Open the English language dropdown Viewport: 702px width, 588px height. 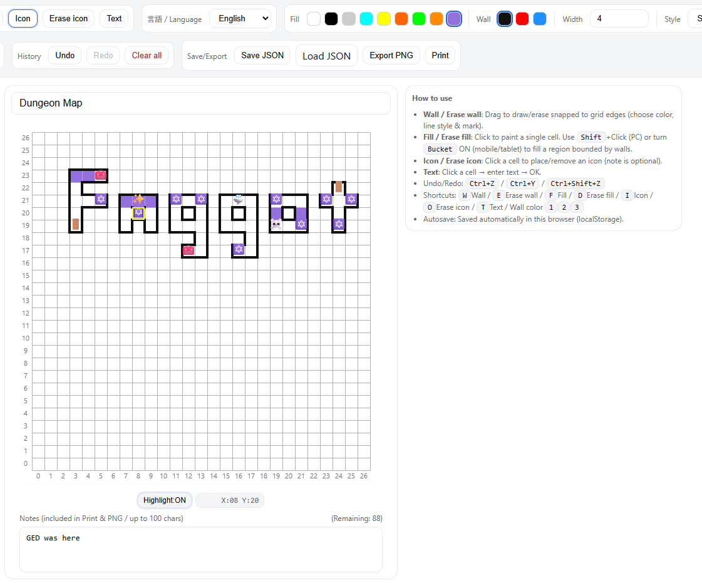click(x=240, y=18)
